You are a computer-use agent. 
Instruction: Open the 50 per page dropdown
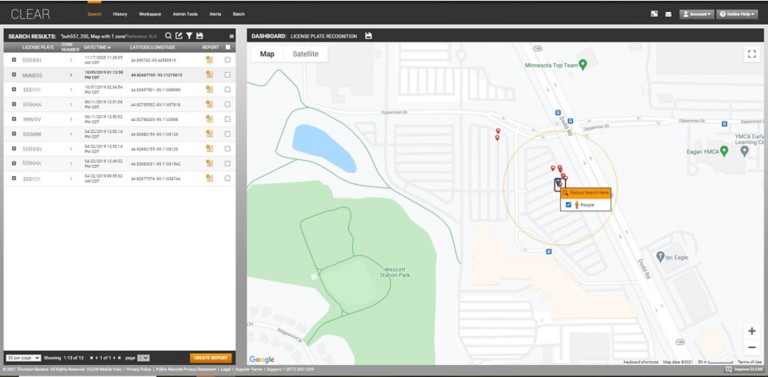coord(24,358)
